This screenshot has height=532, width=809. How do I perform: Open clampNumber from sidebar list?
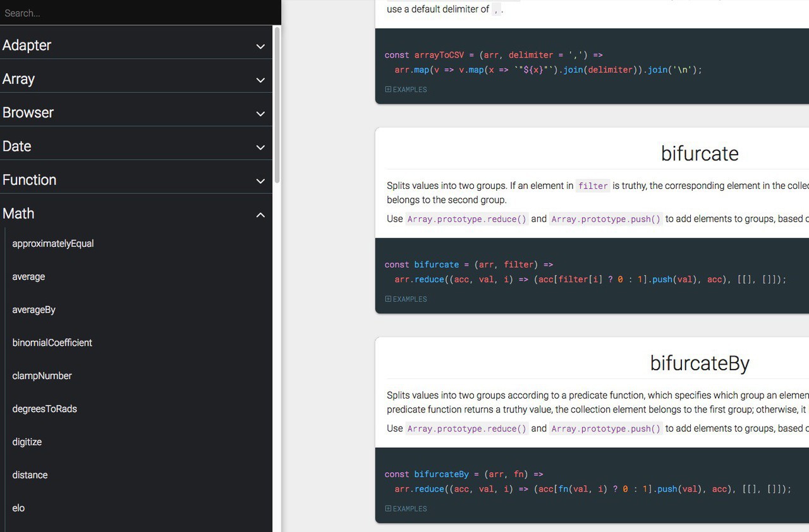[x=42, y=376]
